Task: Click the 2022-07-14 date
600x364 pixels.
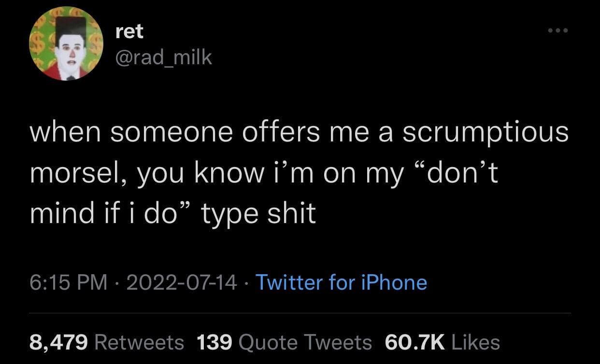Action: point(182,282)
